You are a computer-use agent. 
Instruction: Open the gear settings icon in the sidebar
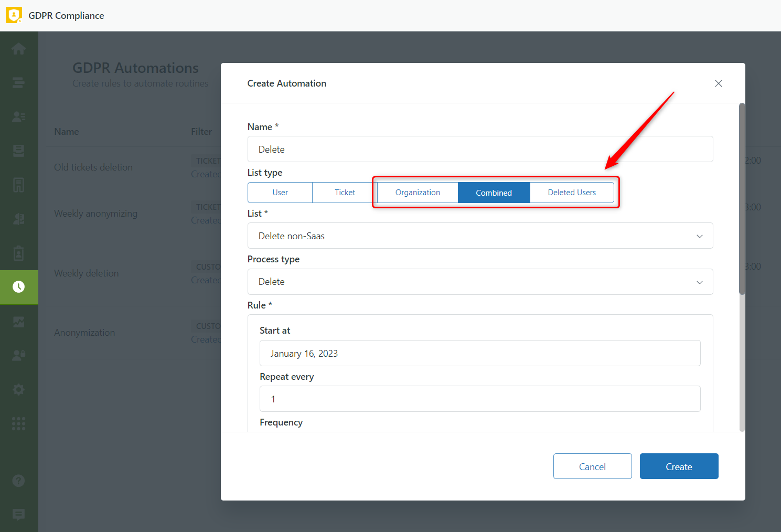19,389
